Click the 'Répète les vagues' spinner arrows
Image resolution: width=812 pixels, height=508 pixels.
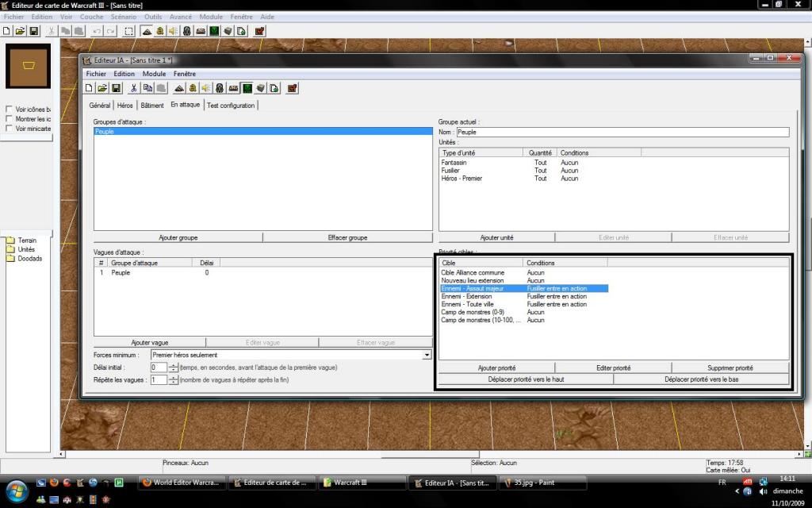point(174,380)
